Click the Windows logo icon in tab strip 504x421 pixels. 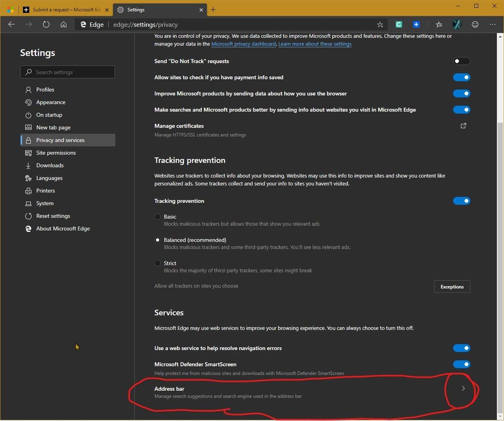point(10,10)
